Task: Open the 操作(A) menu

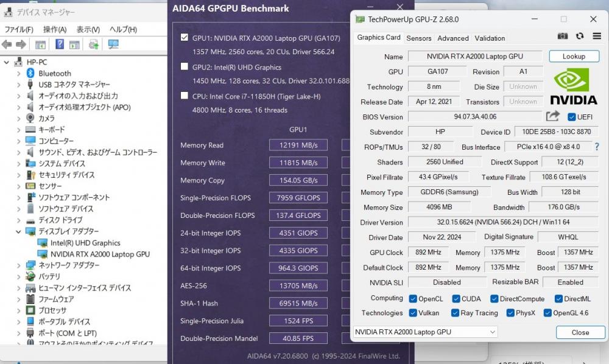Action: [x=55, y=29]
